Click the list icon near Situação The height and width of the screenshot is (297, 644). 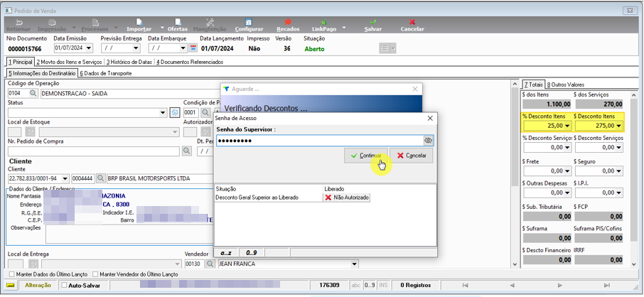(x=384, y=48)
